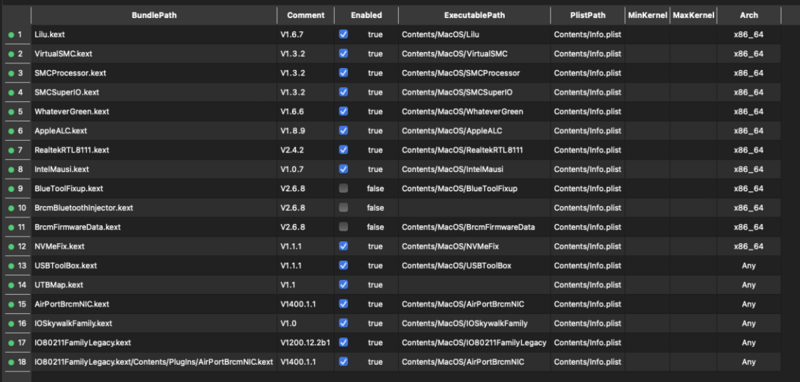
Task: Select WhateverGreen.kext bundle path cell
Action: tap(154, 111)
